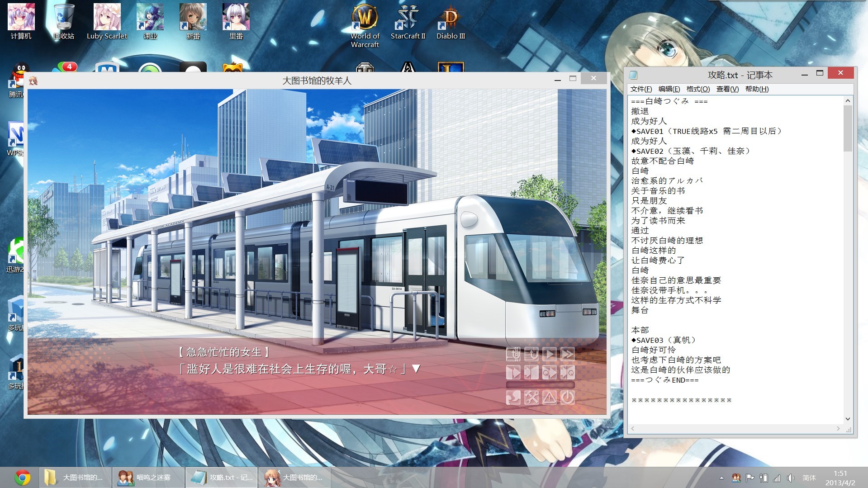Image resolution: width=868 pixels, height=488 pixels.
Task: Select the 计算机 desktop icon
Action: pos(21,21)
